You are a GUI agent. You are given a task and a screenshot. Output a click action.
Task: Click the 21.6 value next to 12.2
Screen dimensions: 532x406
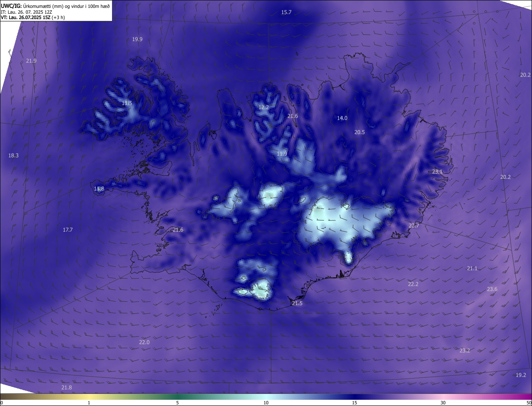pyautogui.click(x=293, y=116)
